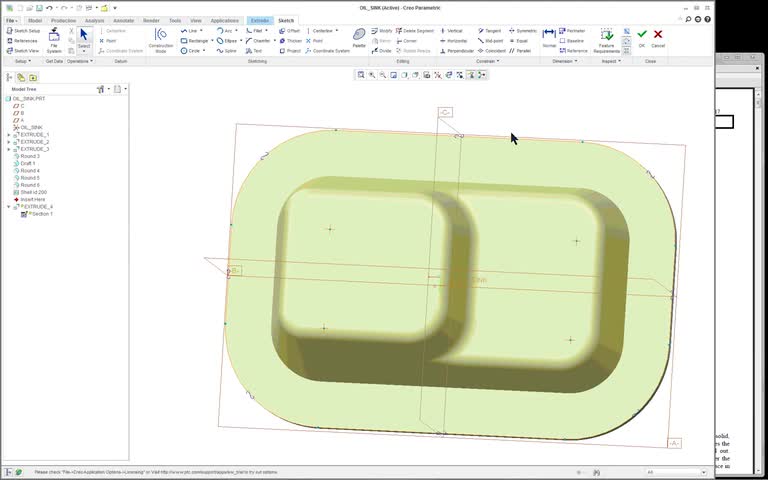Apply the Mid-point constraint
The height and width of the screenshot is (480, 768).
tap(490, 41)
